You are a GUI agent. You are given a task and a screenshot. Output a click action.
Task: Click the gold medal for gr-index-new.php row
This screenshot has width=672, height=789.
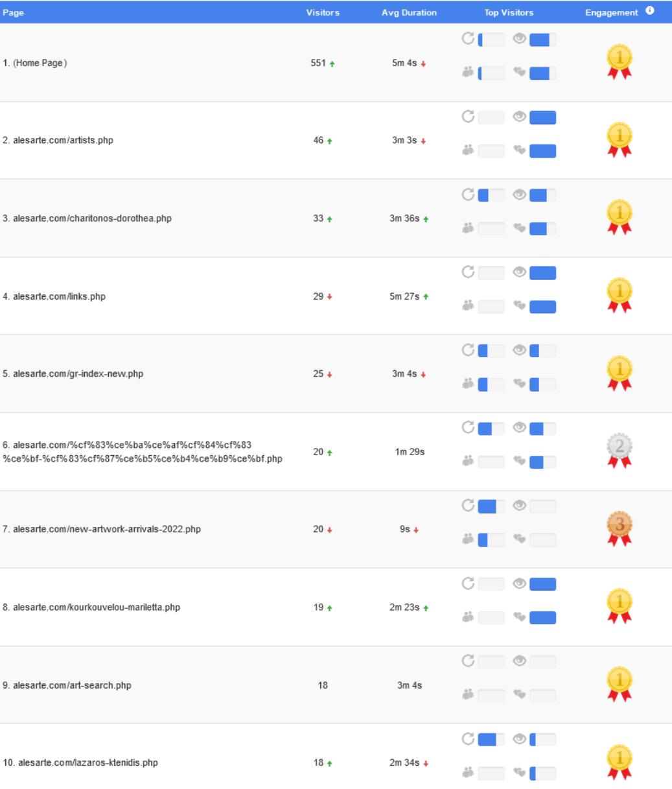pos(620,374)
